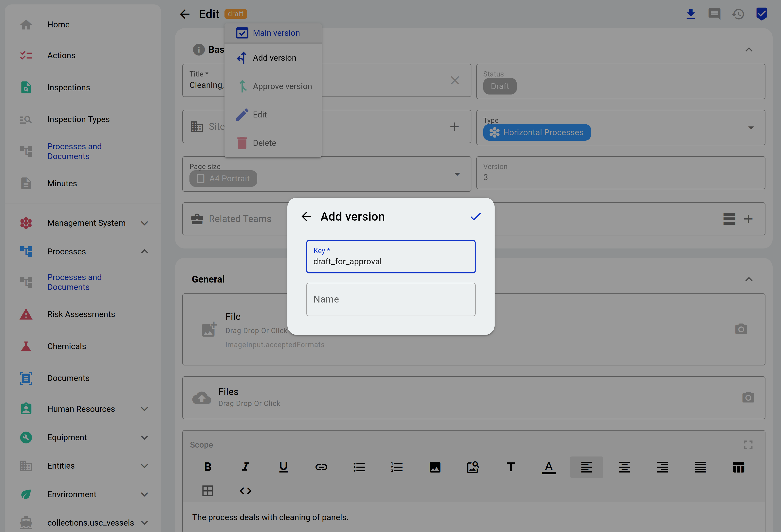Screen dimensions: 781x532
Task: Open the history clock icon
Action: [x=738, y=14]
